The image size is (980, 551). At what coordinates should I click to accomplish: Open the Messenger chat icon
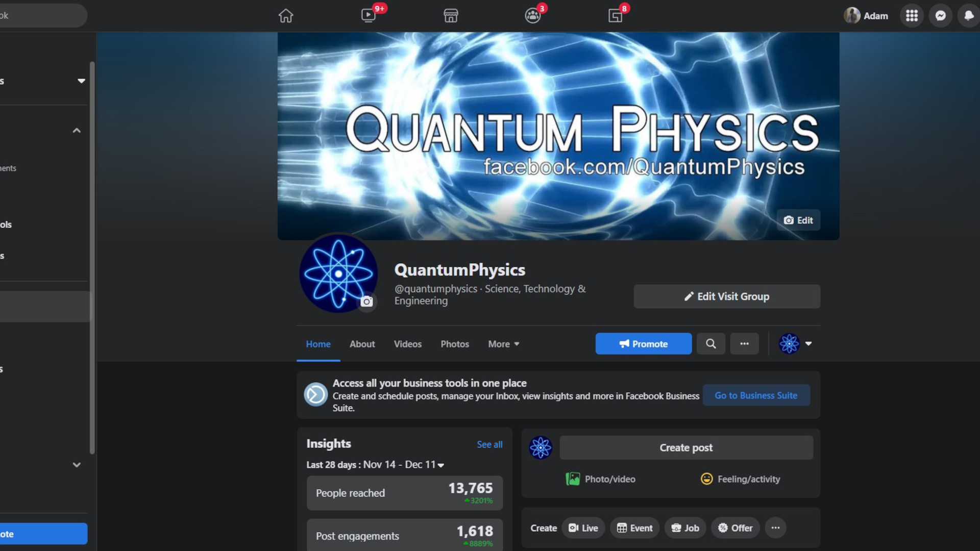click(x=940, y=16)
